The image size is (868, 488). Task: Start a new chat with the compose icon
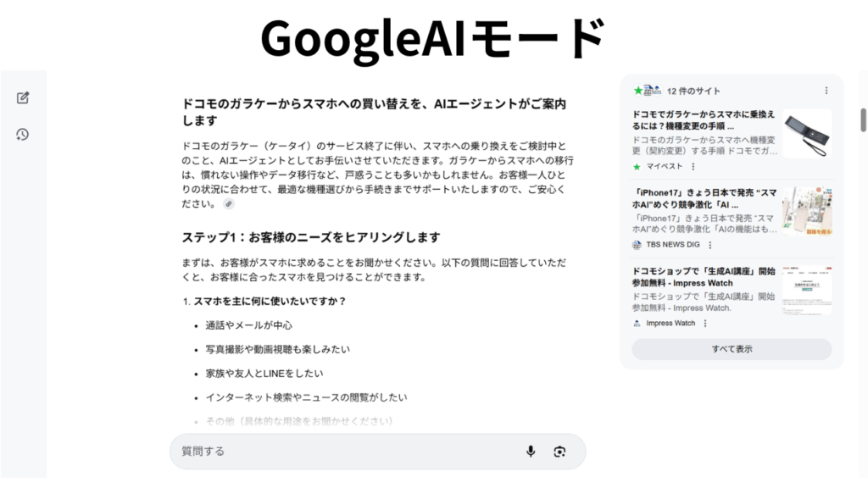coord(23,98)
